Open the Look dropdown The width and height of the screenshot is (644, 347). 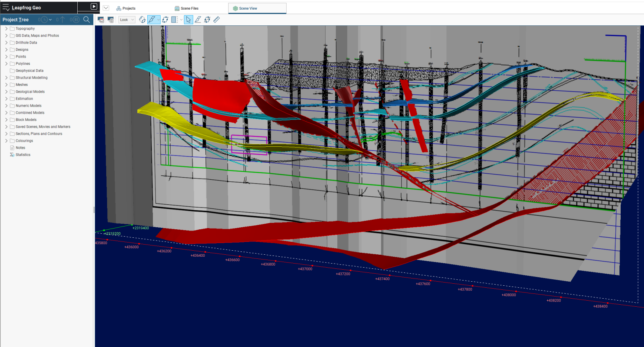(x=127, y=20)
